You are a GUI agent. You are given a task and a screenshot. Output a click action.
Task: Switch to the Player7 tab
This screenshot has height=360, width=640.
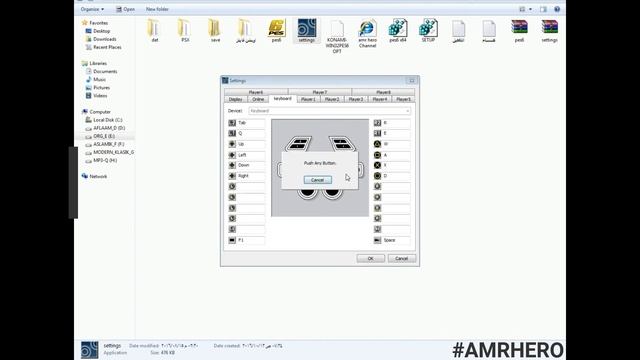click(x=320, y=92)
